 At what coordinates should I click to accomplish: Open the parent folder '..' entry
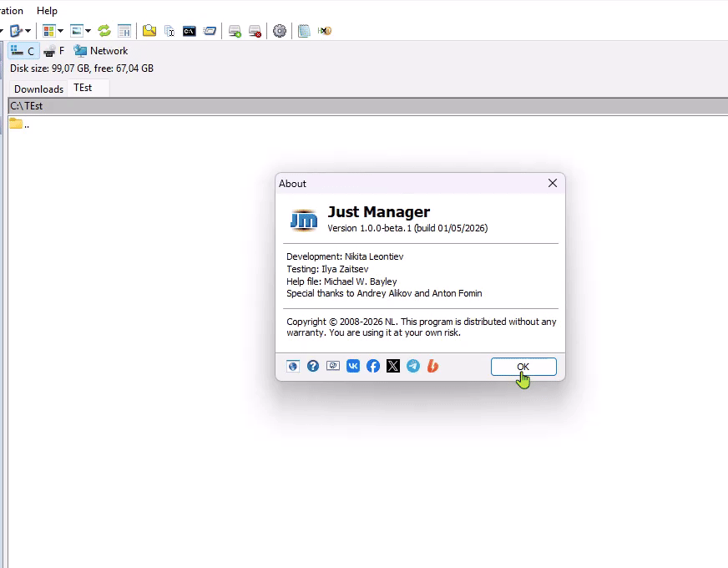tap(19, 124)
